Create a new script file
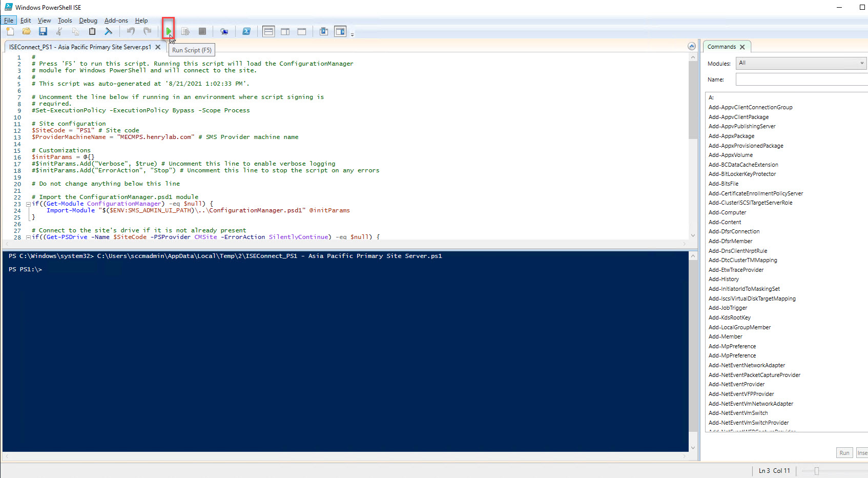868x478 pixels. (x=10, y=31)
